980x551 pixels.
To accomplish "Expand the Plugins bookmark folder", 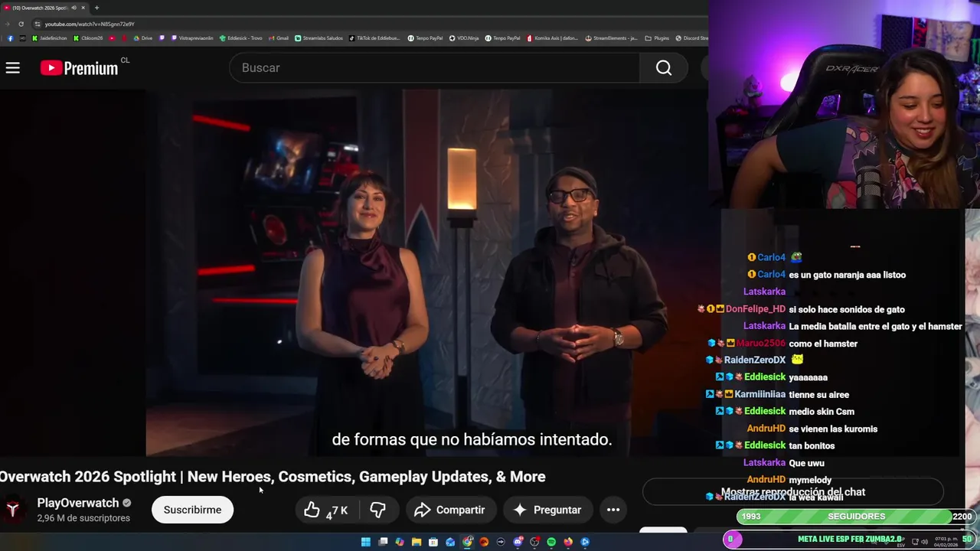I will (x=658, y=38).
